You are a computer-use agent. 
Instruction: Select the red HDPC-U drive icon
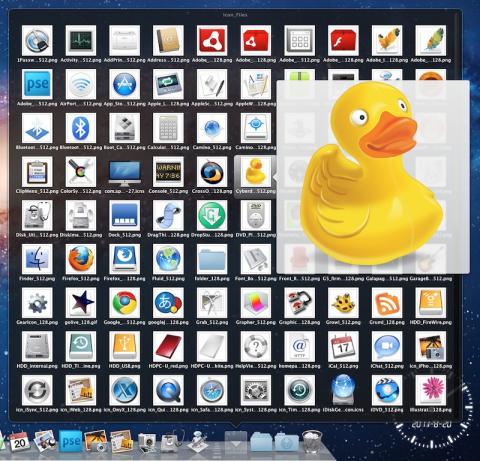[x=168, y=347]
